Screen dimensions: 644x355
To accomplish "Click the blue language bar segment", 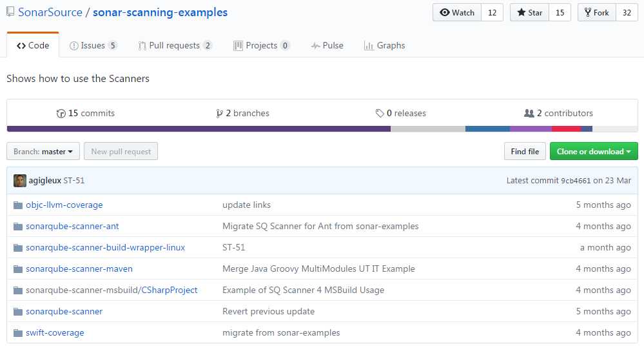I will 487,128.
